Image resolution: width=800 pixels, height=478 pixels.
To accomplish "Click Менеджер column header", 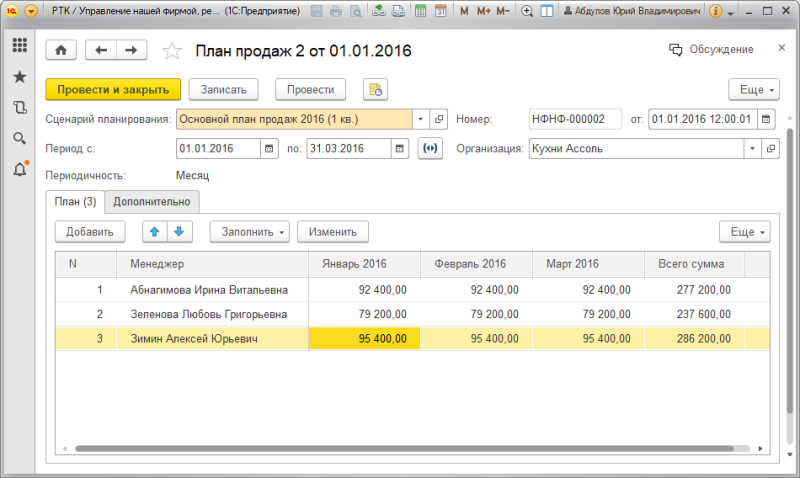I will (x=212, y=264).
